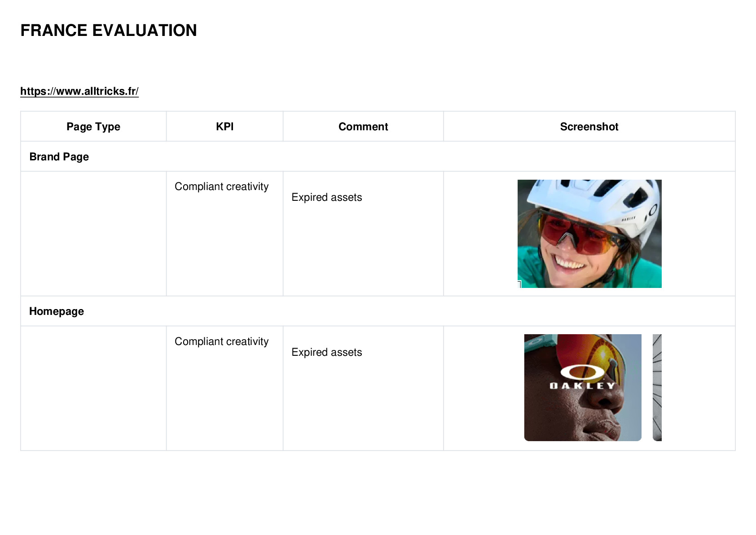Click the Oakley sunglasses banner image
This screenshot has width=756, height=535.
(583, 388)
